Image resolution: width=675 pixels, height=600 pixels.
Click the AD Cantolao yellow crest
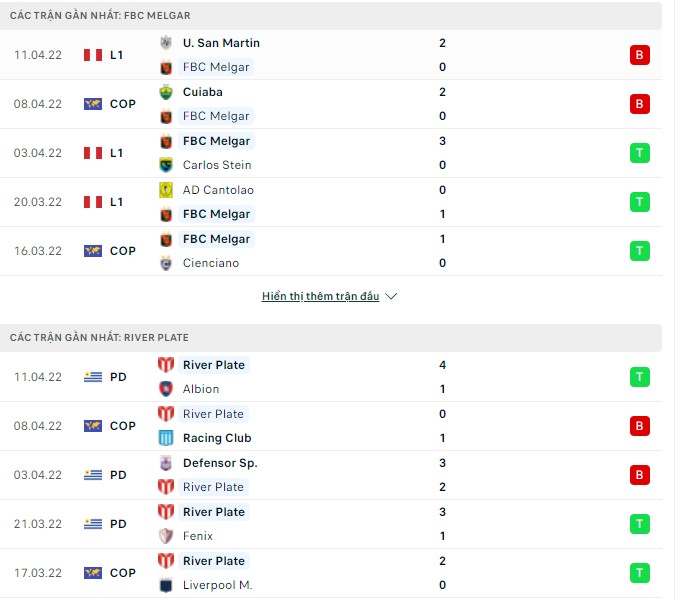click(x=166, y=190)
